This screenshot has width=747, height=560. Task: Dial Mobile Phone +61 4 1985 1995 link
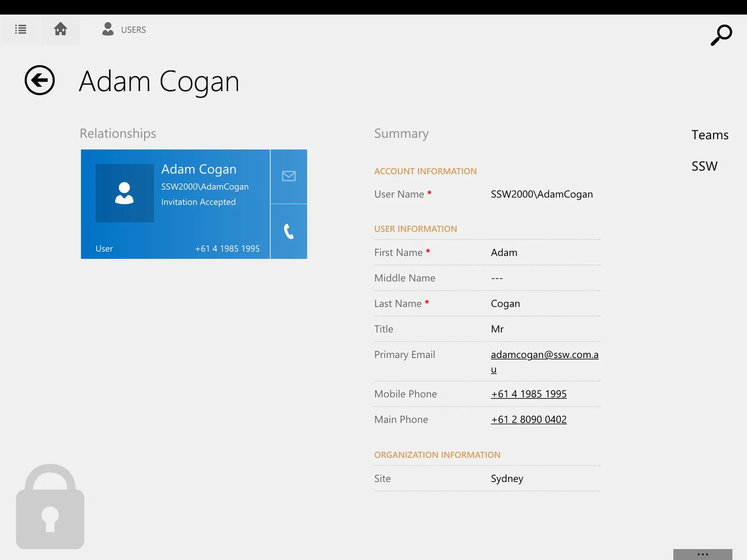[x=529, y=394]
